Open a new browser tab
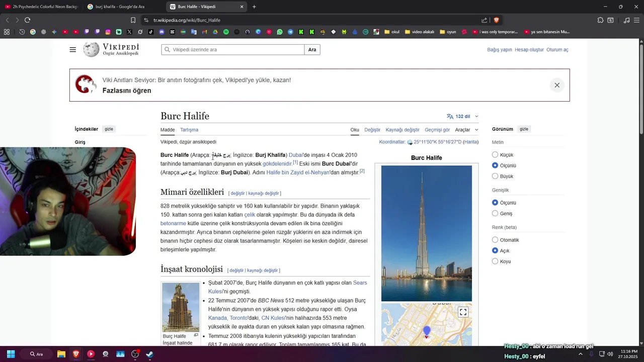The width and height of the screenshot is (644, 362). tap(254, 7)
